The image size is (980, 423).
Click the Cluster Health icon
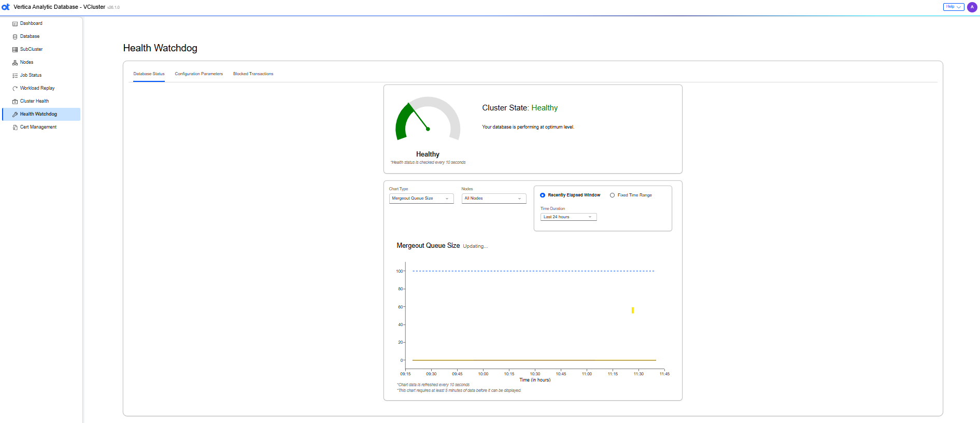[15, 102]
